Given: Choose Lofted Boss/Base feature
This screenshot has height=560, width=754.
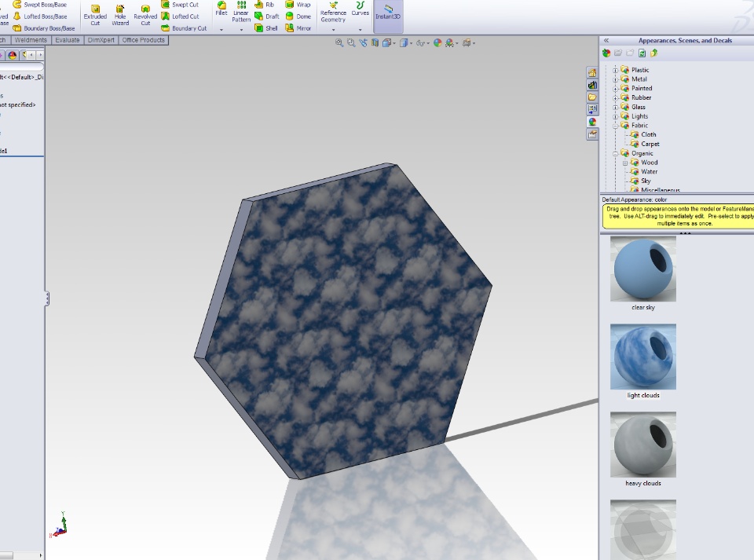Looking at the screenshot, I should 39,16.
